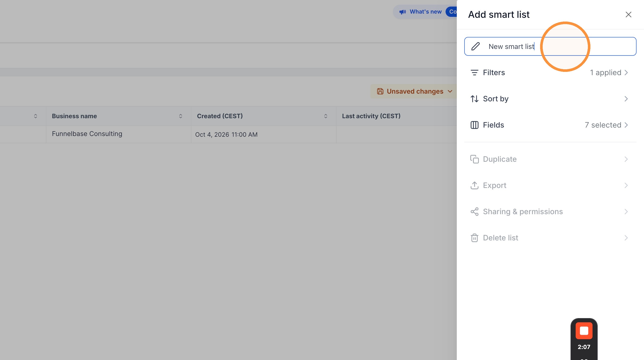Image resolution: width=644 pixels, height=360 pixels.
Task: Select the Delete list menu item
Action: coord(550,238)
